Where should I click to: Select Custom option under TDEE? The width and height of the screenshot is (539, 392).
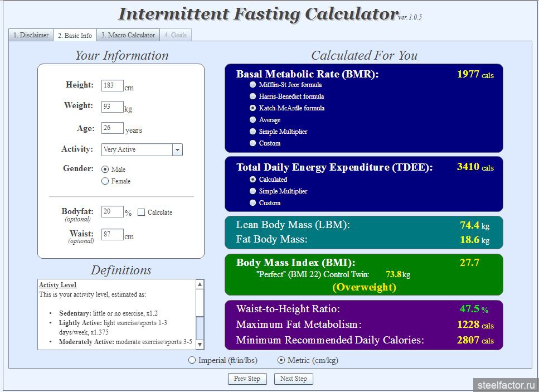pyautogui.click(x=252, y=202)
